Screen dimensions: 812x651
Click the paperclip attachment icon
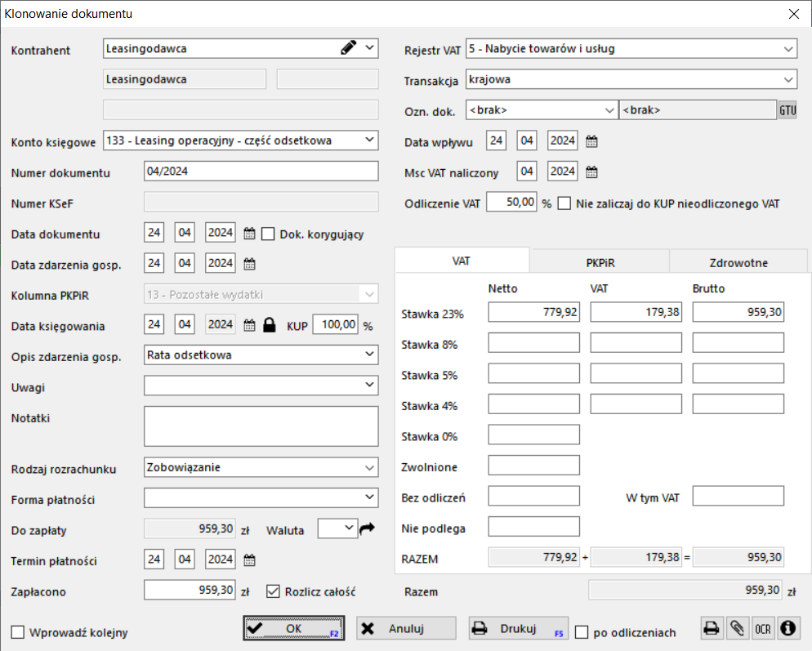click(x=737, y=628)
